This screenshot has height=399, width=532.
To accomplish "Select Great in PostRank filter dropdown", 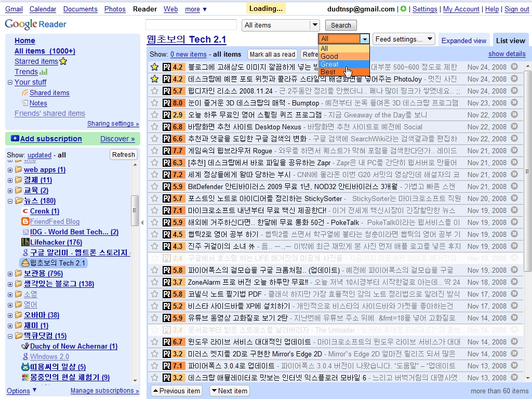I will click(344, 64).
